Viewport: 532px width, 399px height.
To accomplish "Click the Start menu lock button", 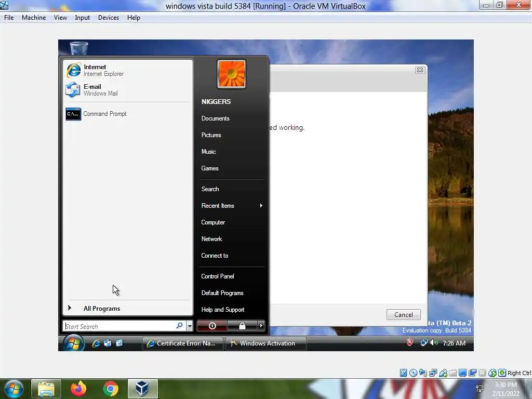I will click(242, 326).
